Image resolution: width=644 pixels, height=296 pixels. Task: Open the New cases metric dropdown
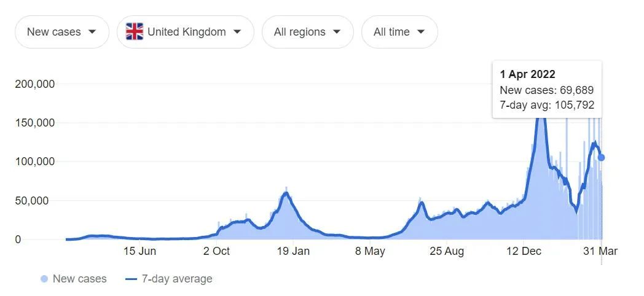pos(62,32)
